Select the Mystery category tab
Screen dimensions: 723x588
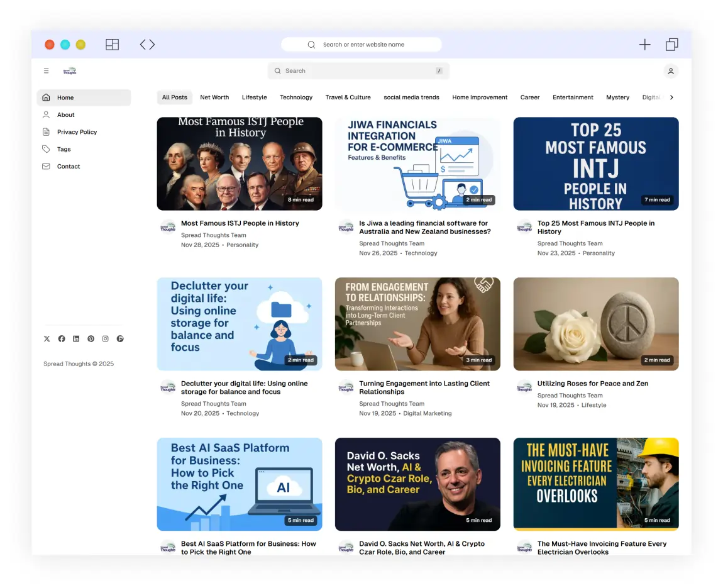617,97
